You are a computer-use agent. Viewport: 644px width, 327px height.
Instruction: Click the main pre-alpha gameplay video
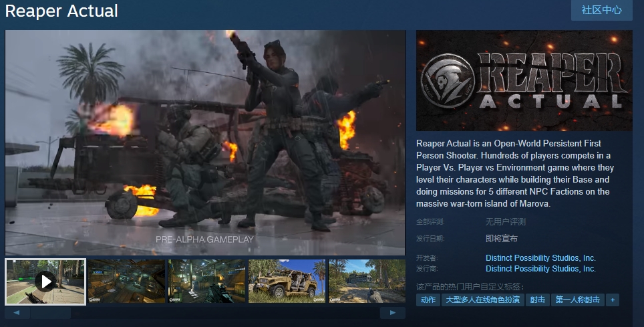205,142
